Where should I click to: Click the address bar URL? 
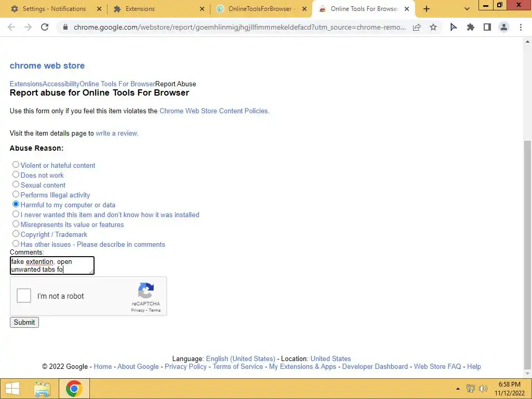tap(240, 27)
